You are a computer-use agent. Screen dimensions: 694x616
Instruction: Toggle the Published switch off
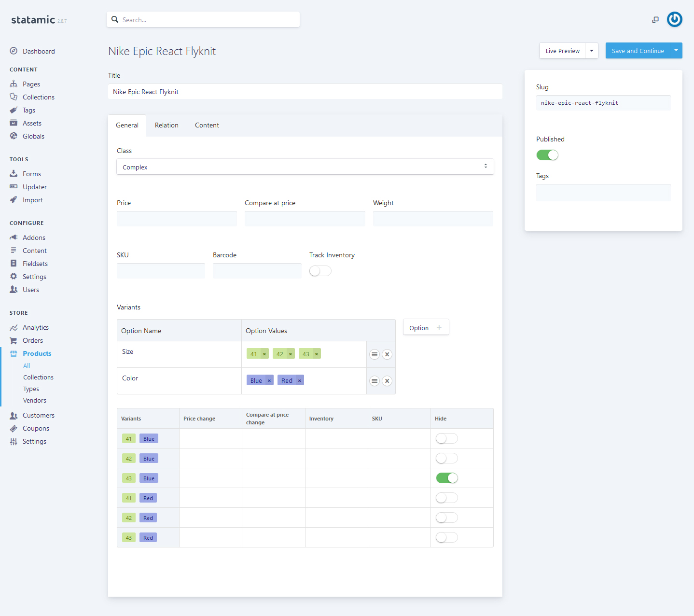pyautogui.click(x=547, y=155)
